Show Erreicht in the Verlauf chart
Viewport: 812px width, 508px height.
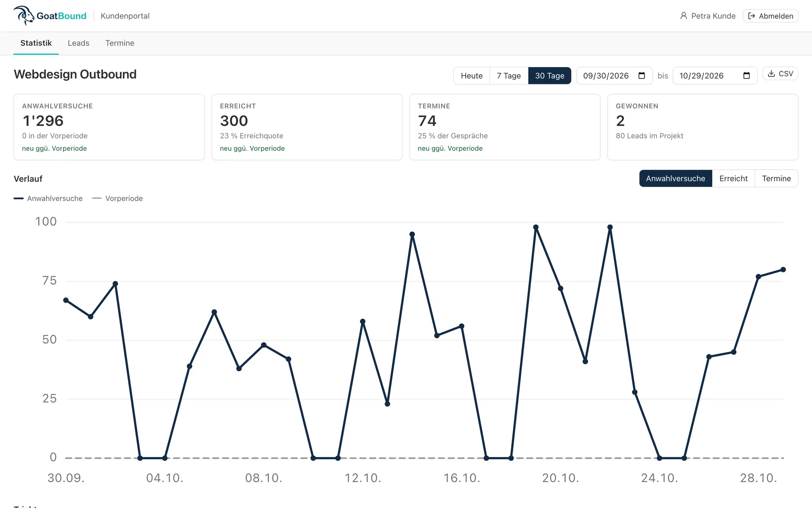[734, 178]
